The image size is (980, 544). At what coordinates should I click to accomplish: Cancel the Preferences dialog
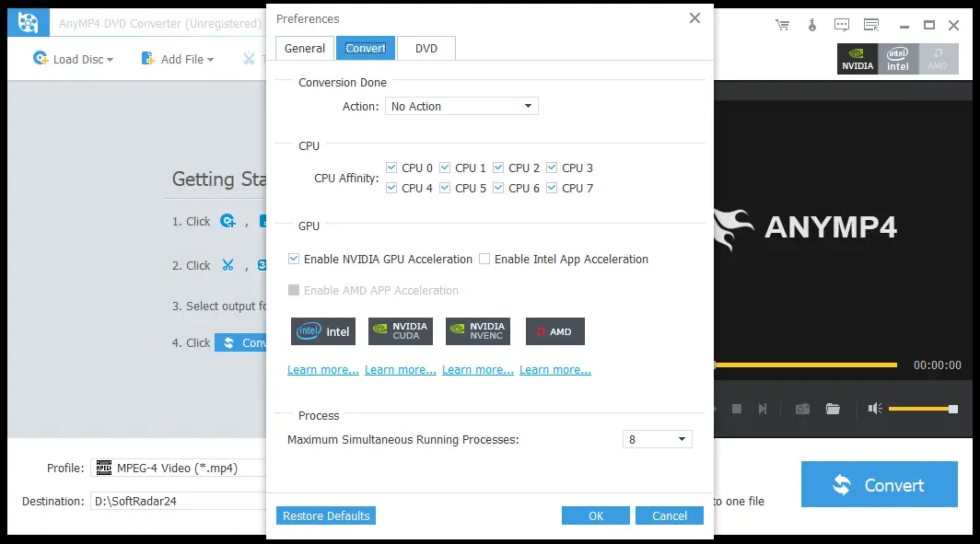point(670,515)
